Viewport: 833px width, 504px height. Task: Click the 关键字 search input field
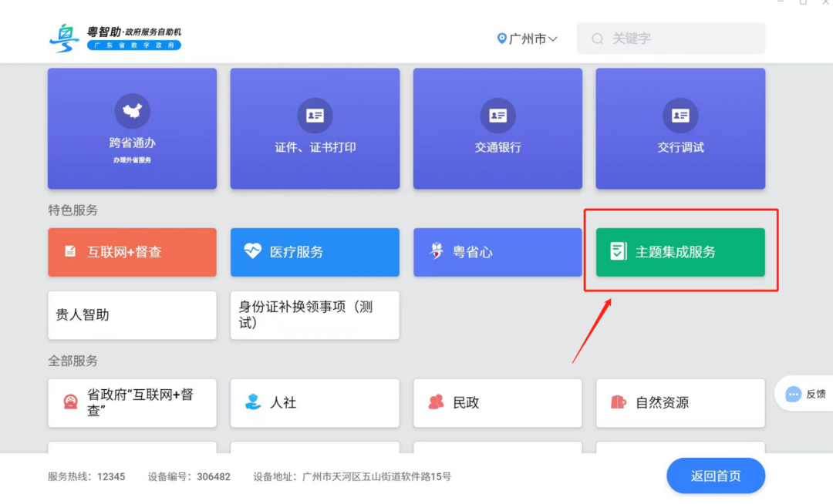coord(670,38)
